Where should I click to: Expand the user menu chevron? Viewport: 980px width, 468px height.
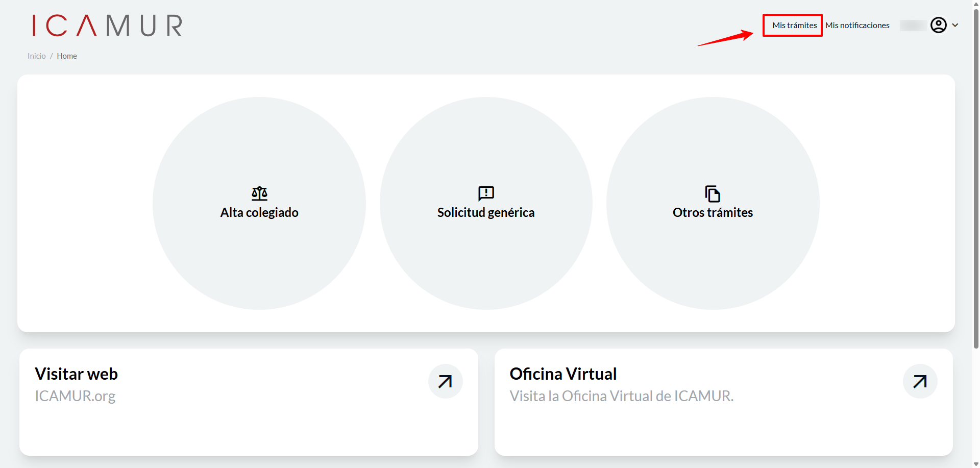(x=955, y=25)
